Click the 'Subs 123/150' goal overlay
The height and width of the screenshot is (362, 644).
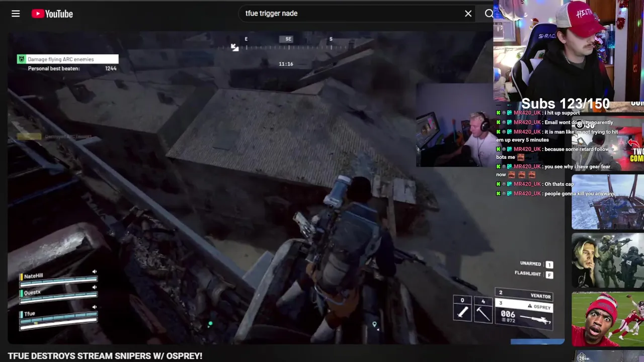565,104
